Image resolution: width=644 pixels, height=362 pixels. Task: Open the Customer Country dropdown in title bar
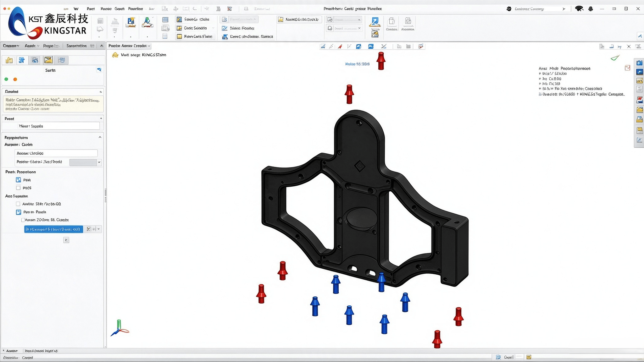pyautogui.click(x=564, y=9)
